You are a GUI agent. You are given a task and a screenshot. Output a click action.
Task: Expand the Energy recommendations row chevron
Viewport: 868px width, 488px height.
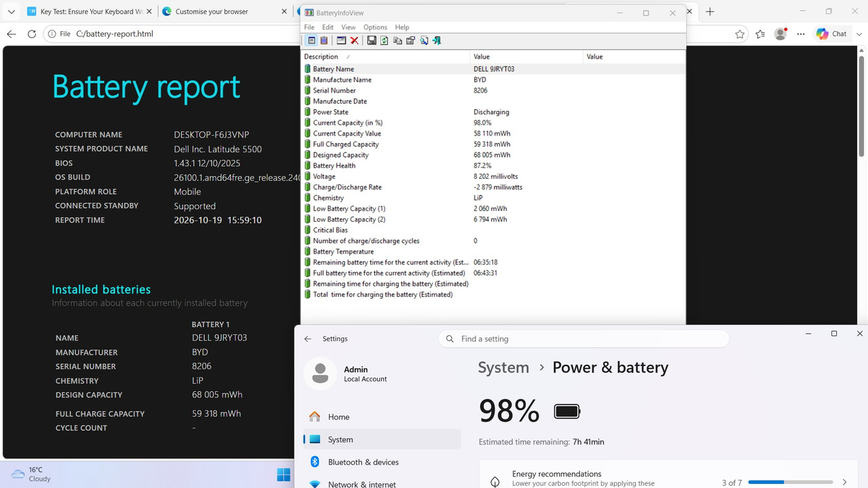click(x=844, y=483)
